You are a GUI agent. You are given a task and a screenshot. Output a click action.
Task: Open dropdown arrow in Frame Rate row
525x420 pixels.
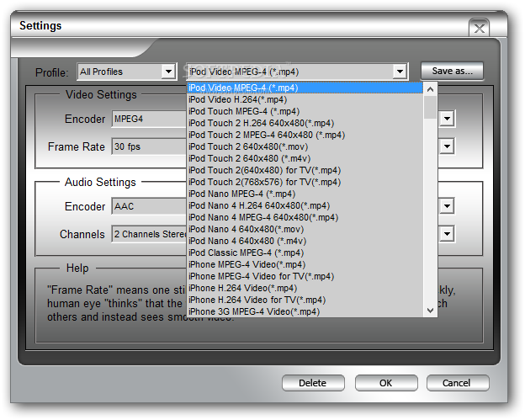click(447, 146)
